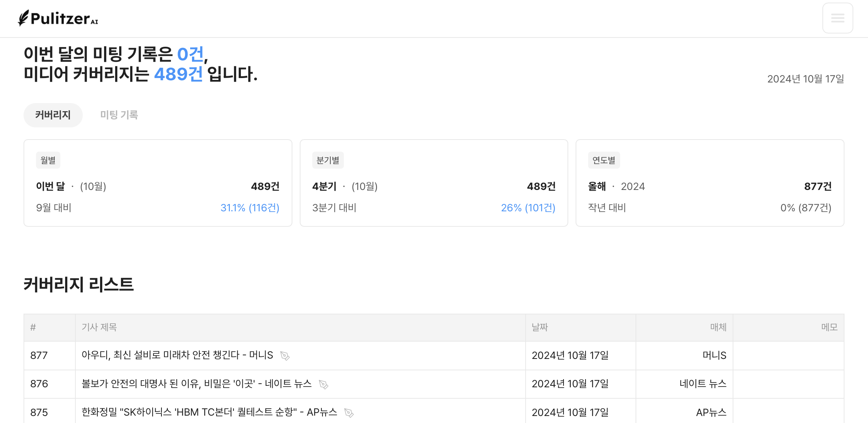Screen dimensions: 868x423
Task: Click the 연도별 badge
Action: click(x=604, y=161)
